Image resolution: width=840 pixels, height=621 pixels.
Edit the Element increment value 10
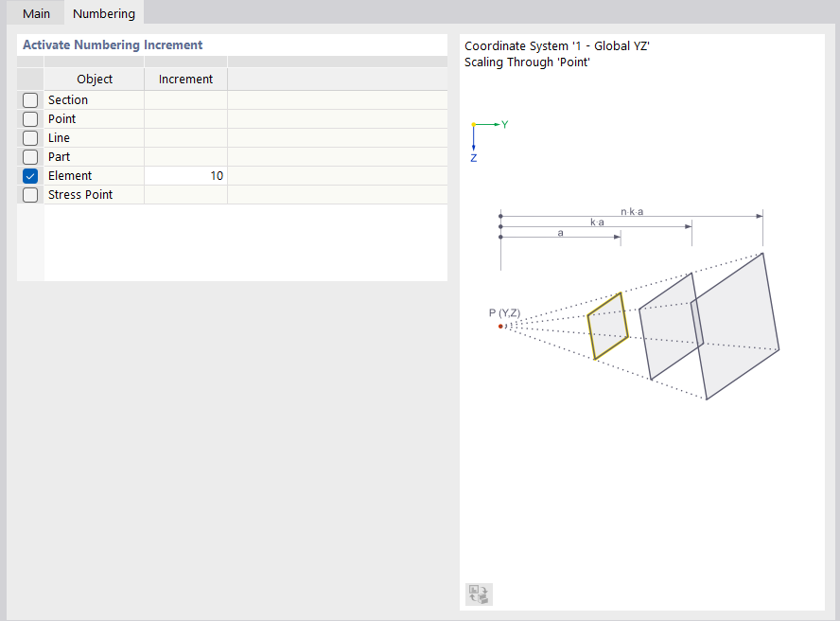185,176
